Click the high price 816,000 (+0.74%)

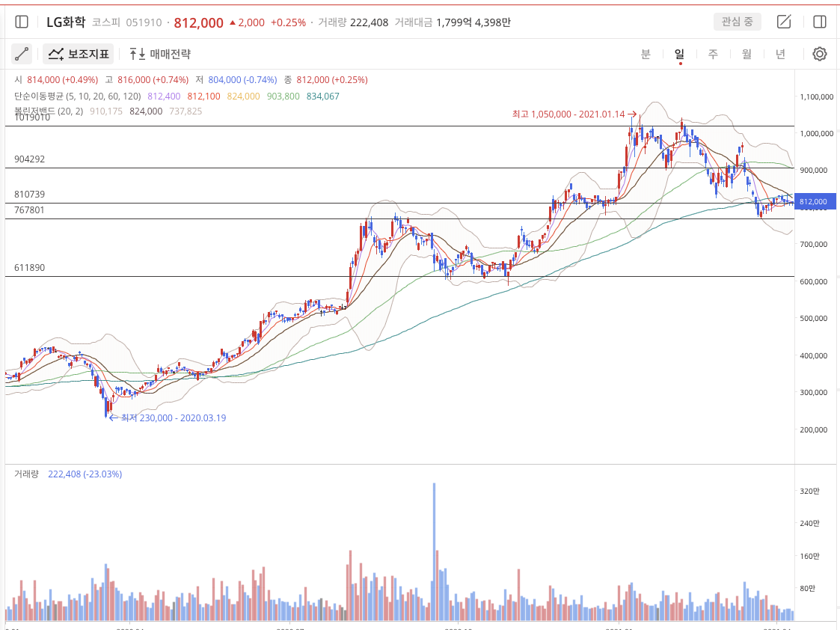(x=153, y=80)
